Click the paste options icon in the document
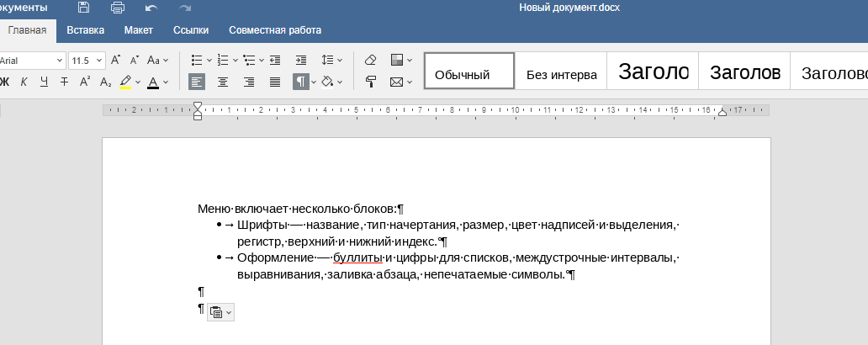The height and width of the screenshot is (345, 868). pos(216,312)
